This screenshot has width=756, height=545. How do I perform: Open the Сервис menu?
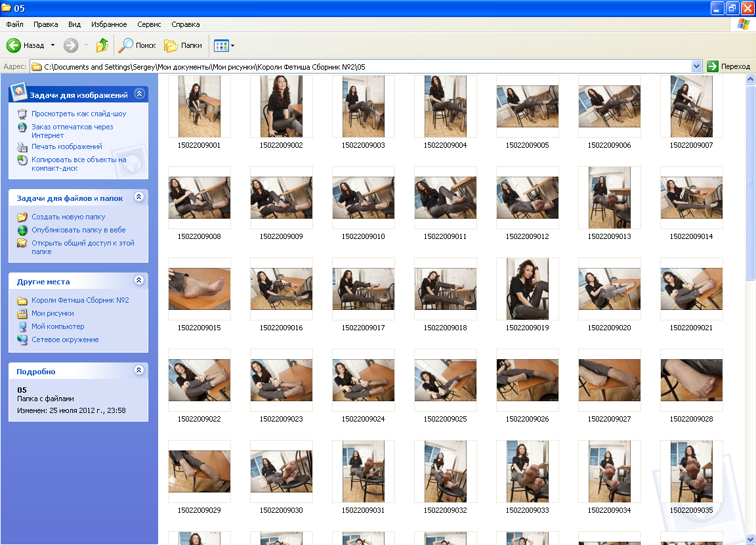(x=149, y=24)
